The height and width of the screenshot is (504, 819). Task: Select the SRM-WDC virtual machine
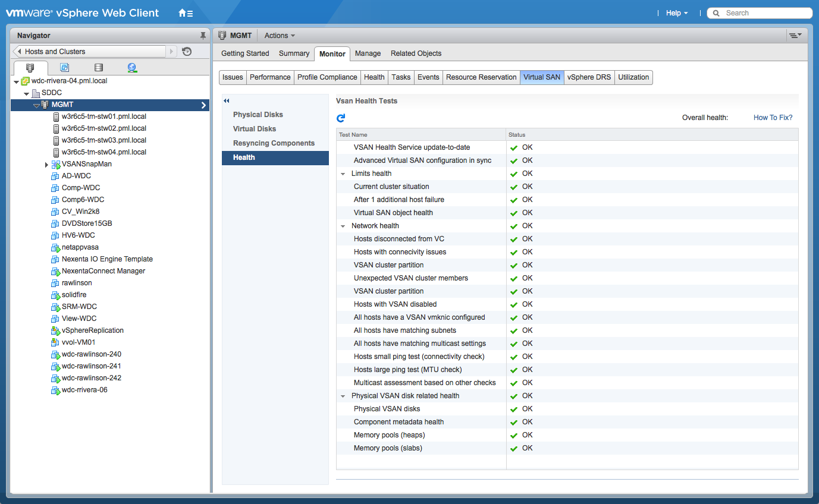(x=79, y=307)
